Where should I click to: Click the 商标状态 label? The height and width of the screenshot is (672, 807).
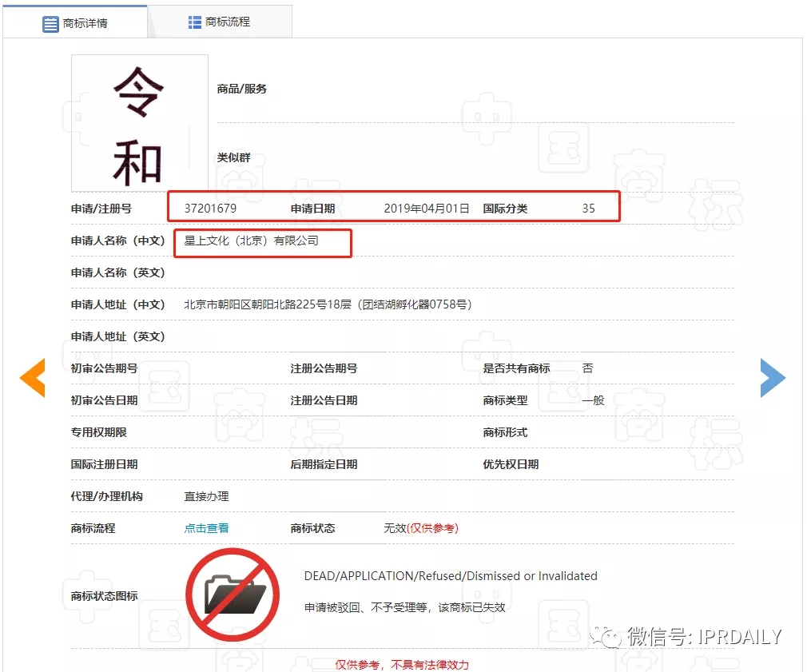click(x=312, y=528)
